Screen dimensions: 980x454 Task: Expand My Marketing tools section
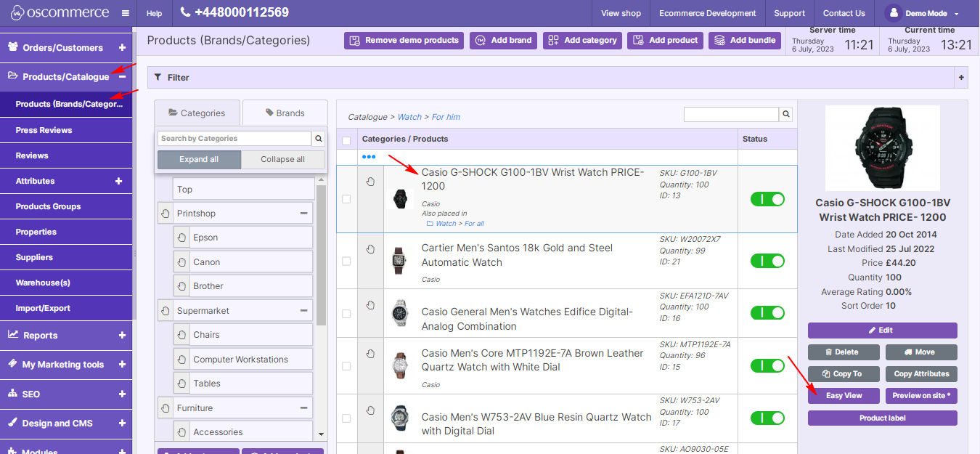point(122,365)
